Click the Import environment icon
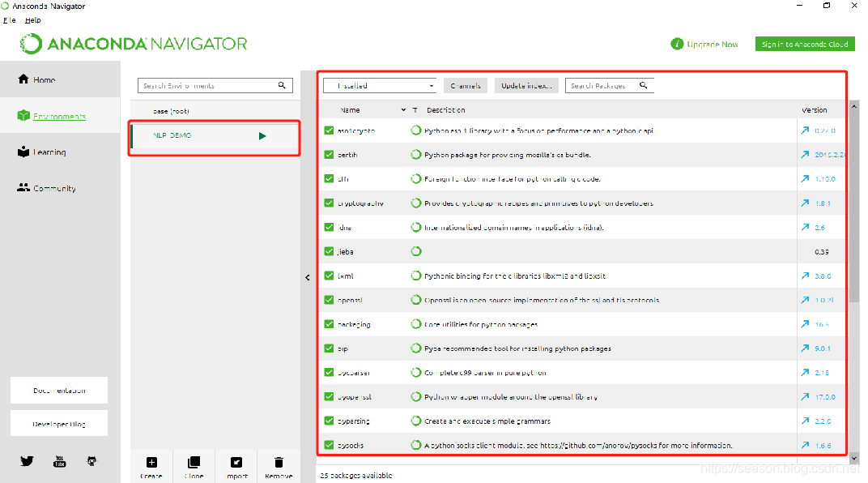 (x=236, y=463)
